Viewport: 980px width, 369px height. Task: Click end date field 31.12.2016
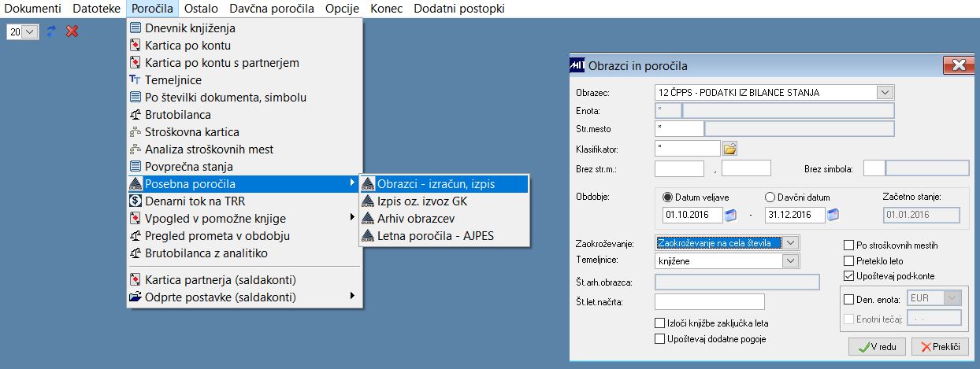coord(796,215)
